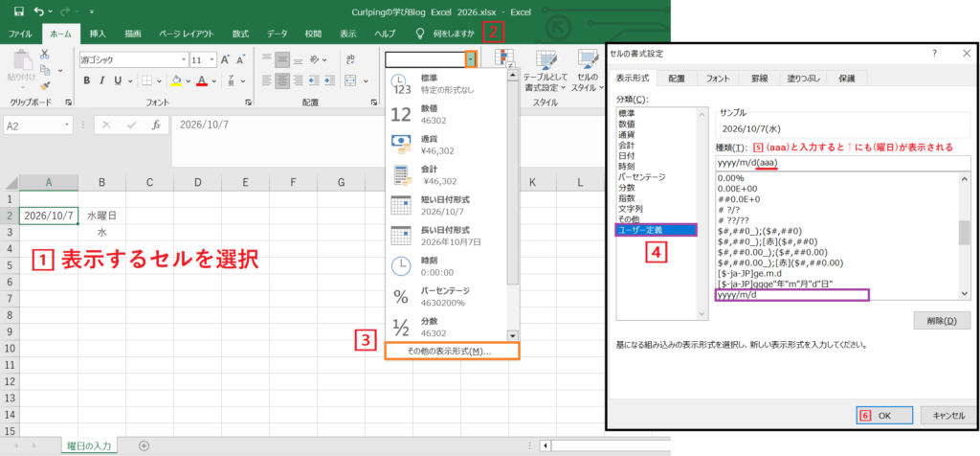Click OK in the format cells dialog
Viewport: 980px width, 456px height.
tap(883, 415)
